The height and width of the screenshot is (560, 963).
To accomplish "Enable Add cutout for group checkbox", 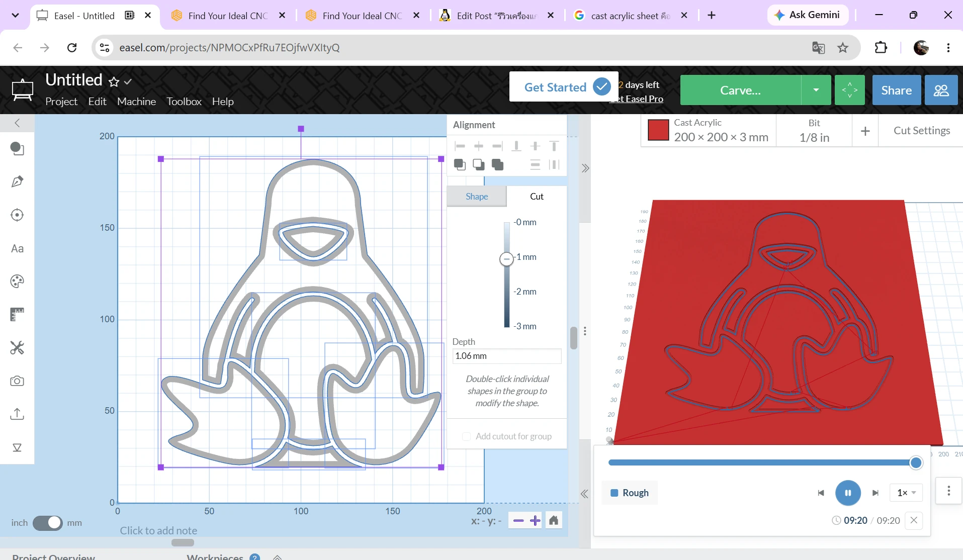I will 466,436.
